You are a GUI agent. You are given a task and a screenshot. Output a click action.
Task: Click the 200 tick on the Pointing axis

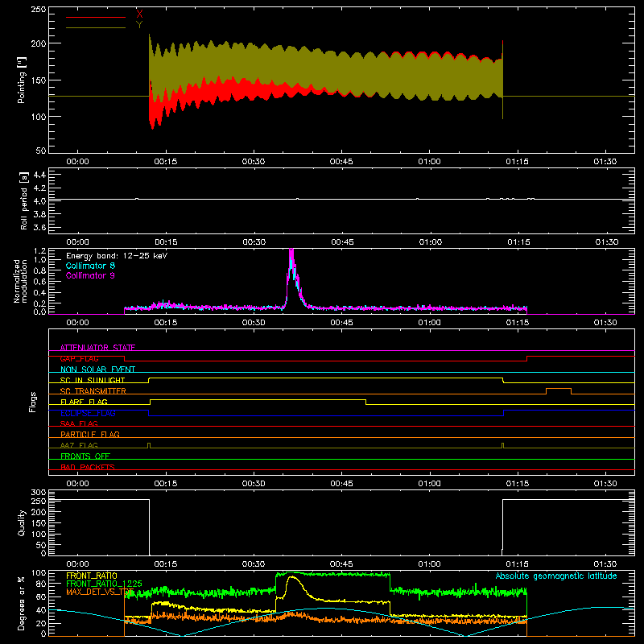coord(39,43)
